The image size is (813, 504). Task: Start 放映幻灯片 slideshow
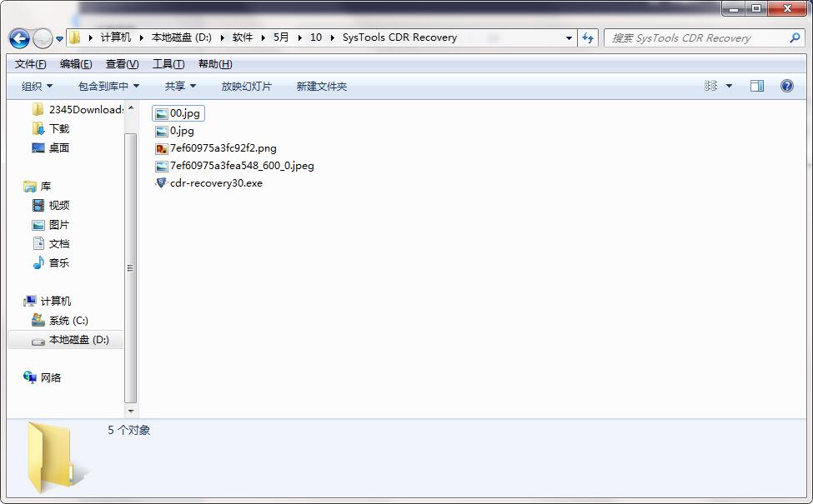[248, 85]
